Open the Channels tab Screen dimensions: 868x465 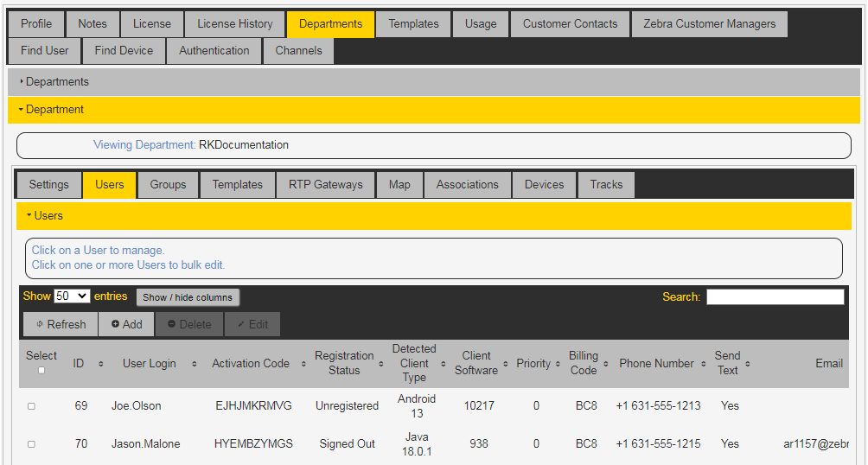click(x=298, y=50)
